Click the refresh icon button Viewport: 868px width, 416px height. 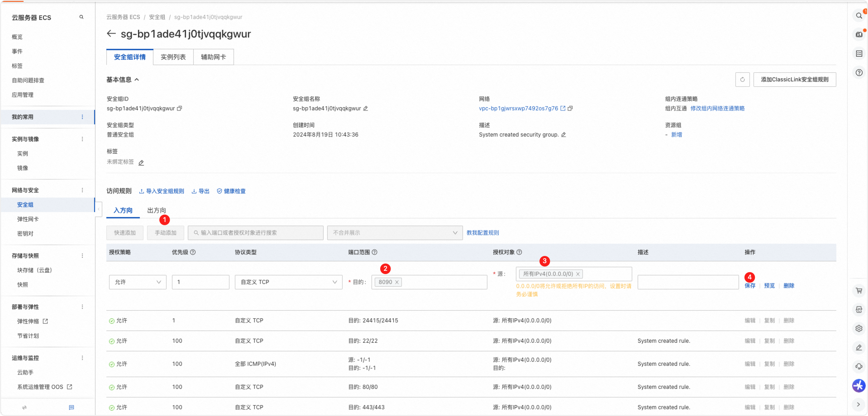(743, 80)
